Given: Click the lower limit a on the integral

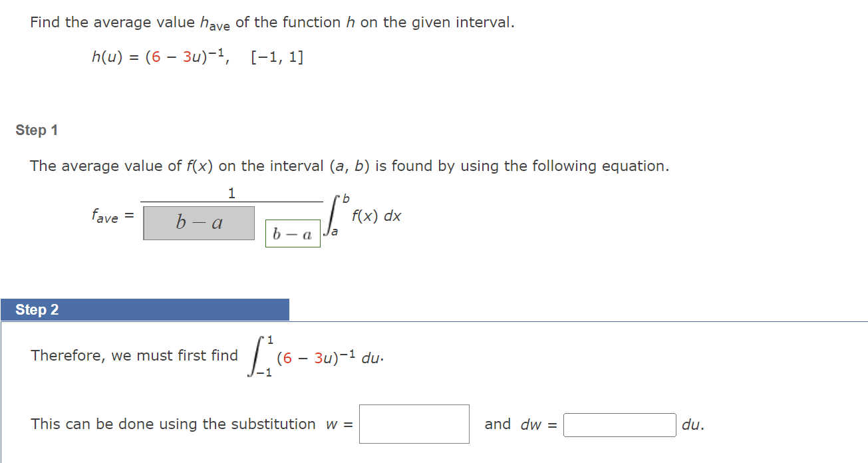Looking at the screenshot, I should tap(333, 231).
